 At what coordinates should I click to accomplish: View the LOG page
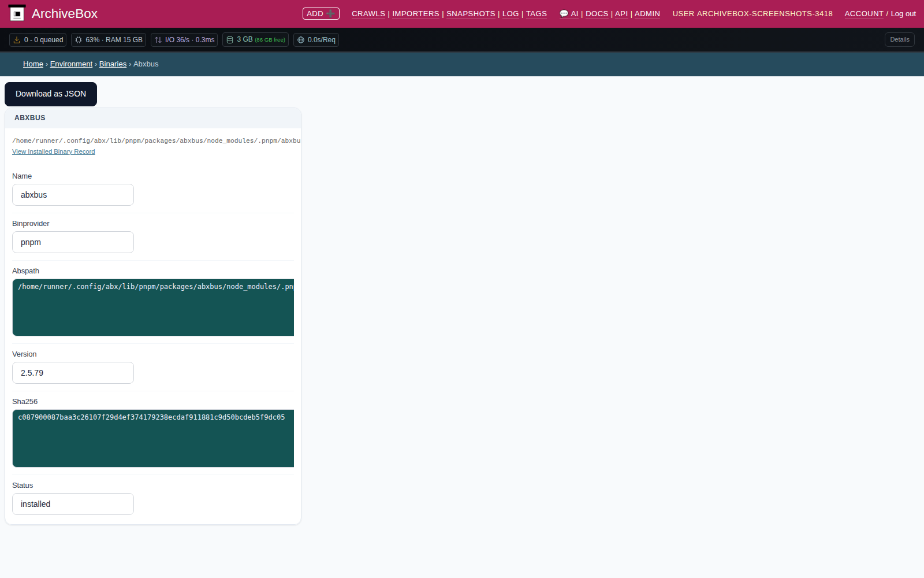point(511,13)
